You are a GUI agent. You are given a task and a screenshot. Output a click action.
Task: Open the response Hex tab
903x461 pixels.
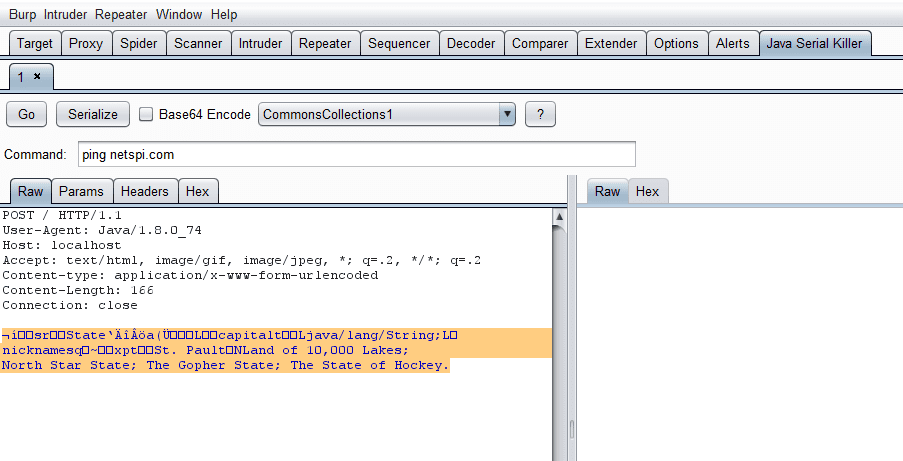(x=648, y=192)
